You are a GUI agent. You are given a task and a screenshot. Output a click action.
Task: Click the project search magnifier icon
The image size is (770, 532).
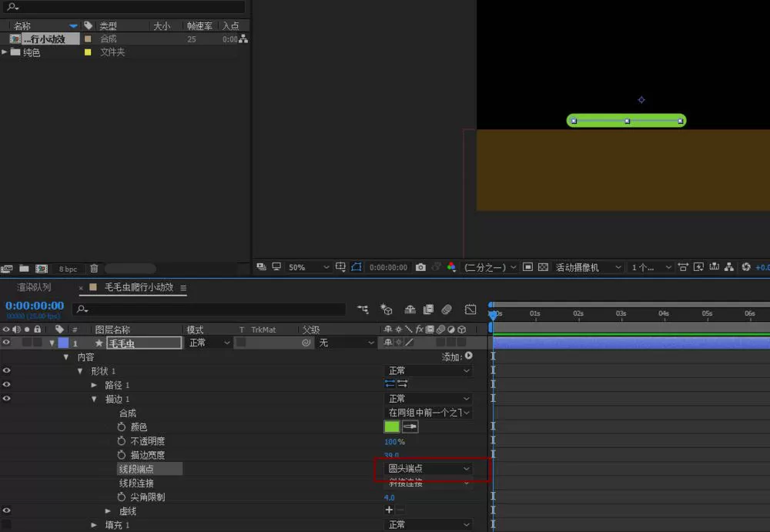tap(13, 7)
